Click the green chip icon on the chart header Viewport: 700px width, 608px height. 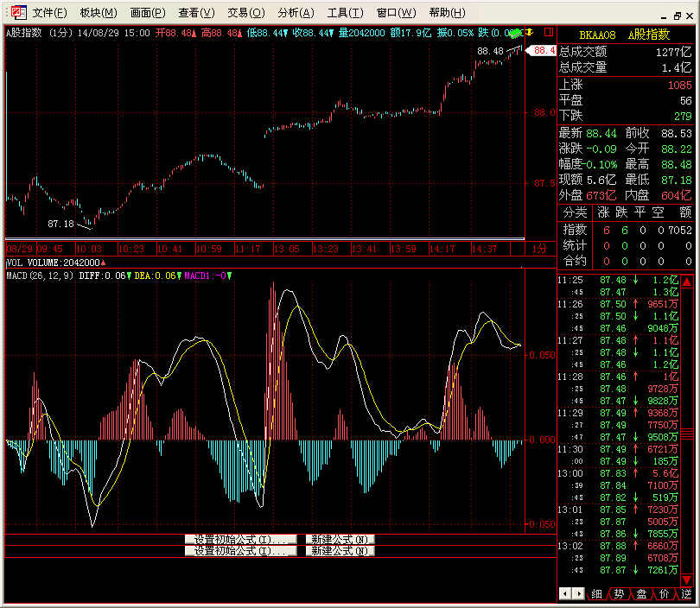click(516, 33)
